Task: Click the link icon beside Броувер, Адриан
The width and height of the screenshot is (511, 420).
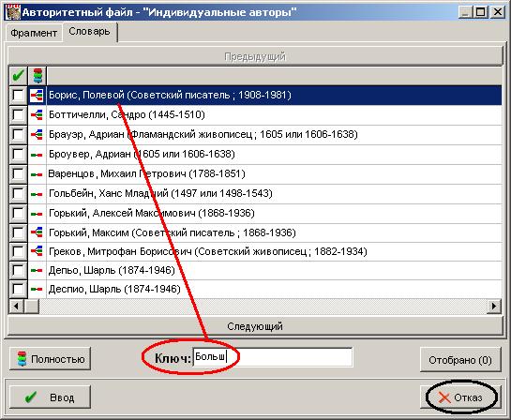Action: point(37,155)
